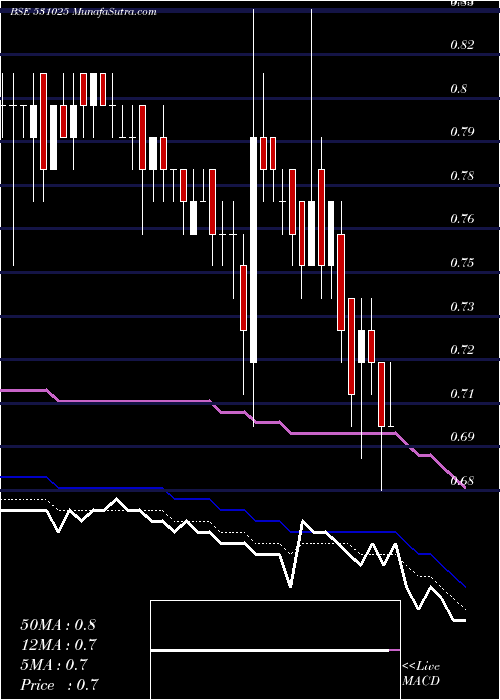Click the 0.68 price axis label
Viewport: 500px width, 700px height.
(x=462, y=481)
